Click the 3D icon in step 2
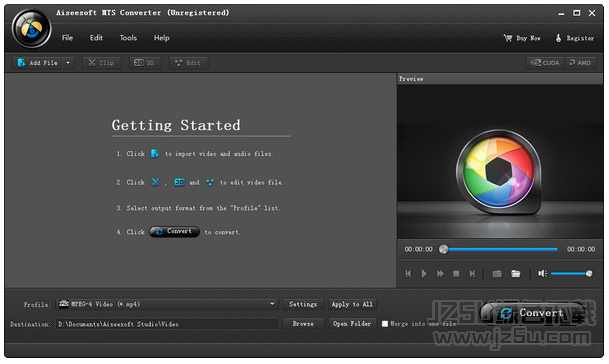609x364 pixels. click(179, 182)
